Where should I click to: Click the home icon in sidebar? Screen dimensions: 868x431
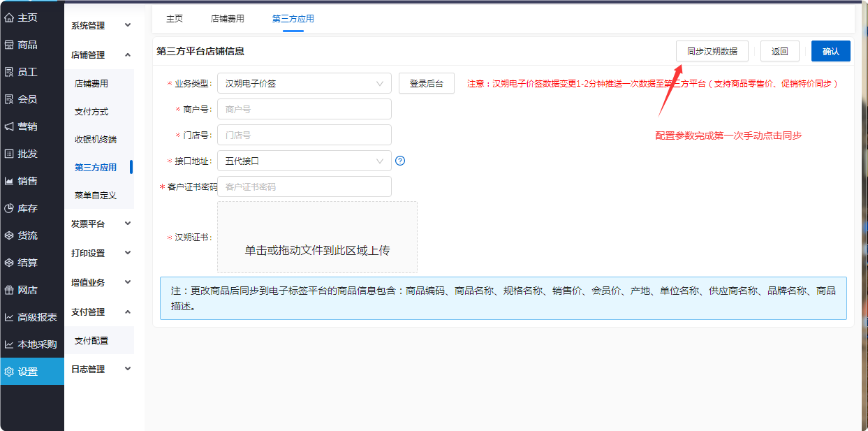coord(9,17)
